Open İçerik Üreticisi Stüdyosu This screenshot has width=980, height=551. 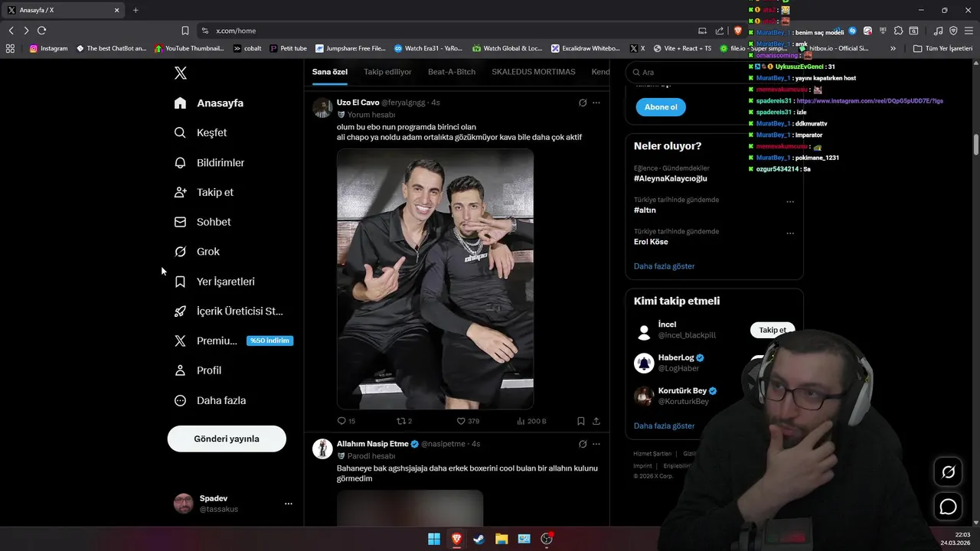tap(229, 311)
